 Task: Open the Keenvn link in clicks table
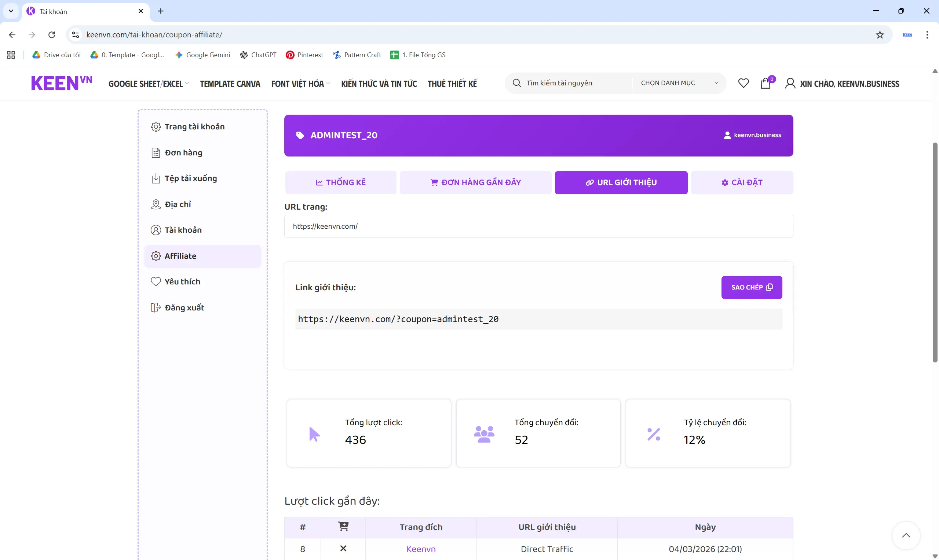click(421, 549)
